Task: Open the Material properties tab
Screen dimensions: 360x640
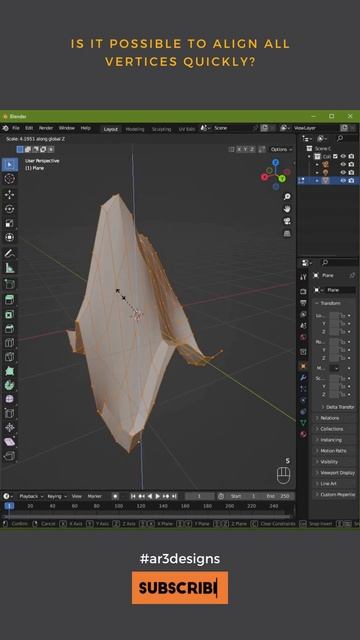Action: click(303, 434)
